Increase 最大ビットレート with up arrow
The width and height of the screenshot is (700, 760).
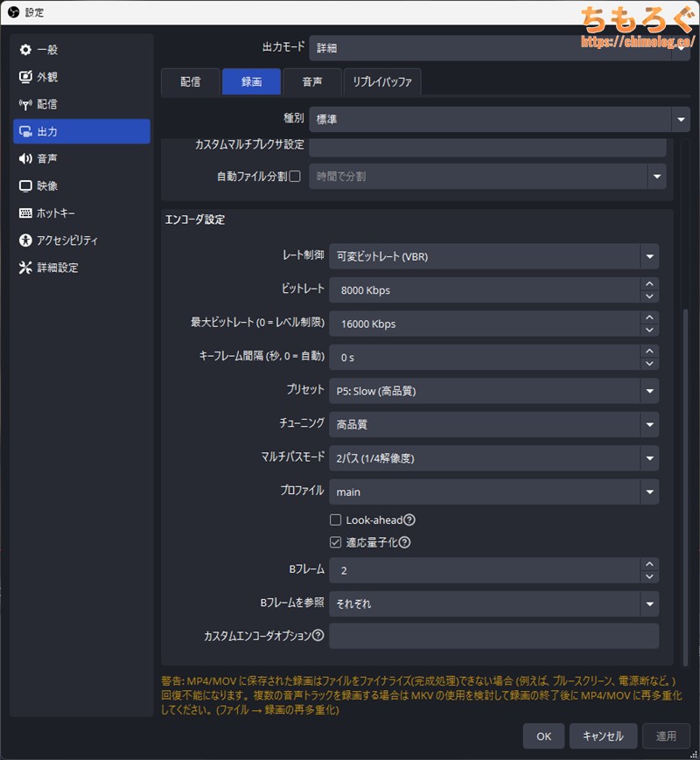pyautogui.click(x=649, y=317)
